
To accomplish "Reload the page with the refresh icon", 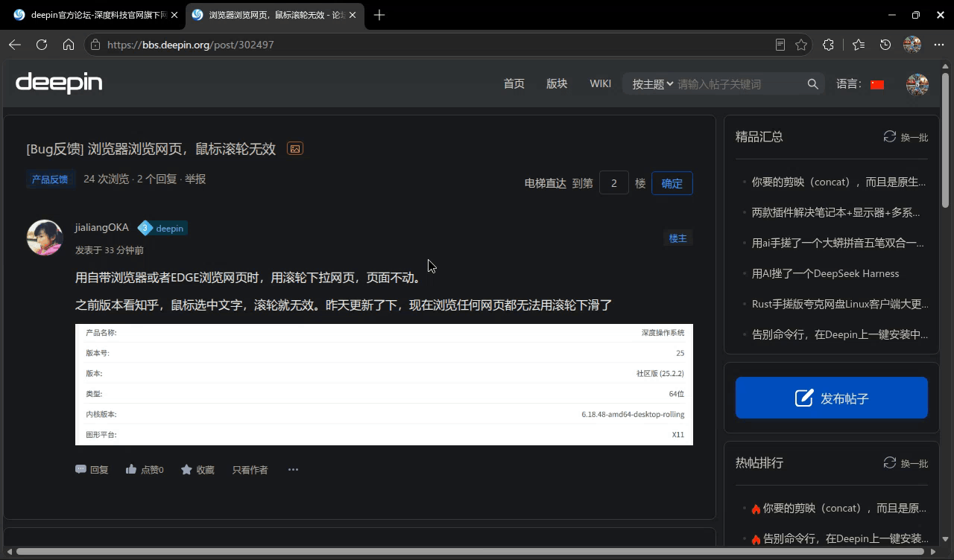I will [42, 45].
